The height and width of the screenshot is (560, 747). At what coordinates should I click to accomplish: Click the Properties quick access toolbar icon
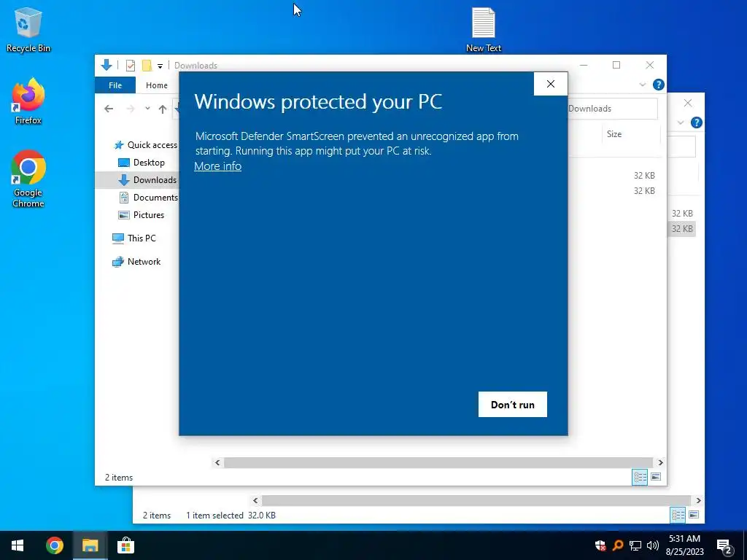click(x=130, y=65)
